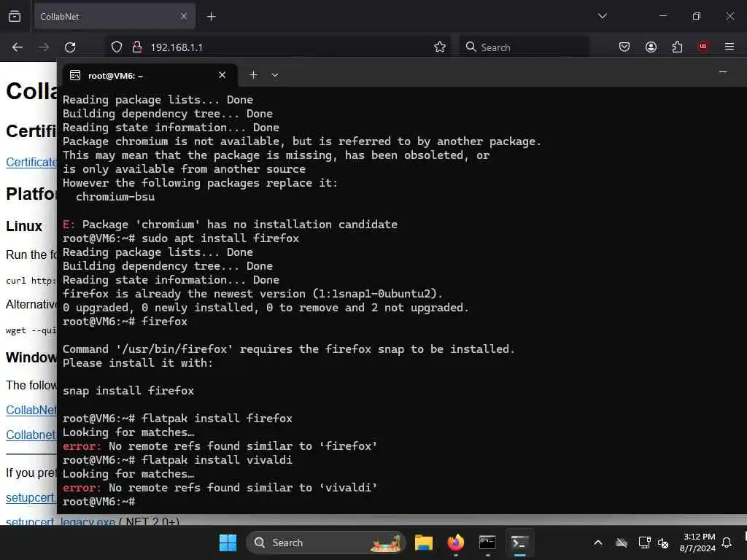747x560 pixels.
Task: List all tabs dropdown arrow
Action: point(602,16)
